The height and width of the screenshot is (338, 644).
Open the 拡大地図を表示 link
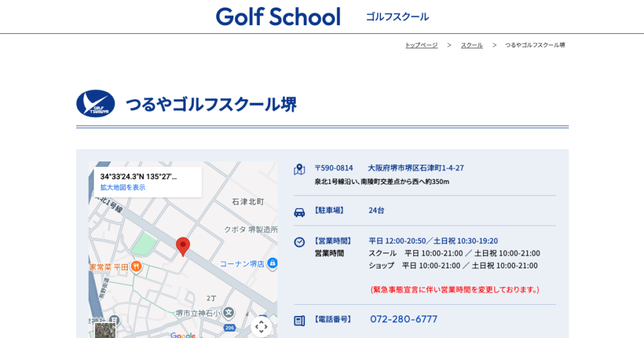click(123, 187)
